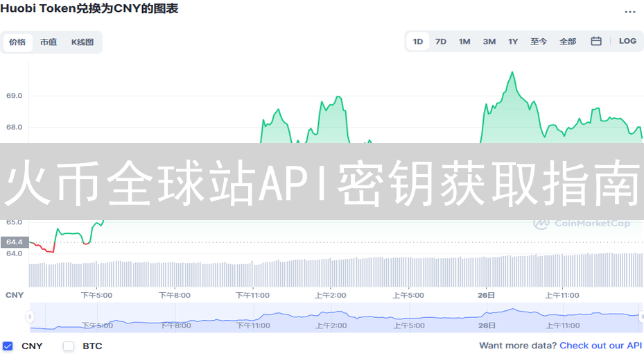Image resolution: width=644 pixels, height=363 pixels.
Task: Click the CNY axis unit label
Action: [15, 295]
